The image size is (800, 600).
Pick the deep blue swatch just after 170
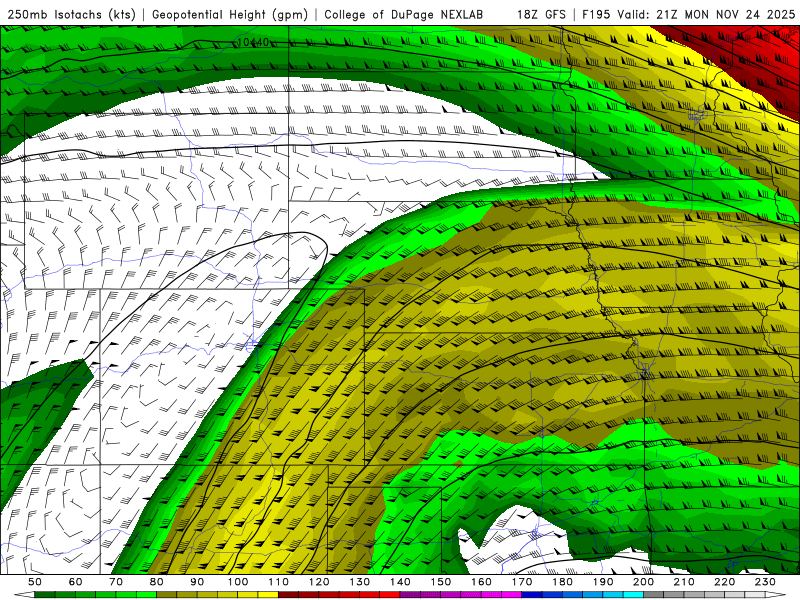click(x=532, y=595)
